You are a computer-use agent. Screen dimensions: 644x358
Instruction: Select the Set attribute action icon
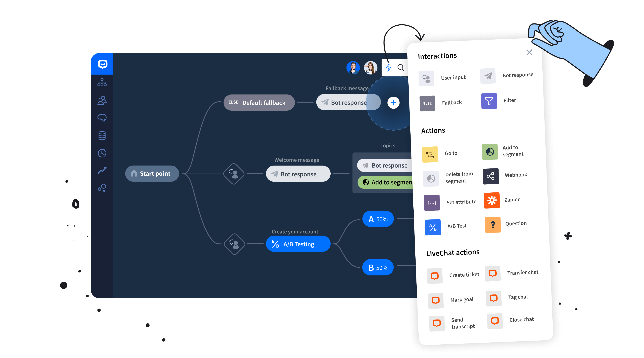click(430, 202)
